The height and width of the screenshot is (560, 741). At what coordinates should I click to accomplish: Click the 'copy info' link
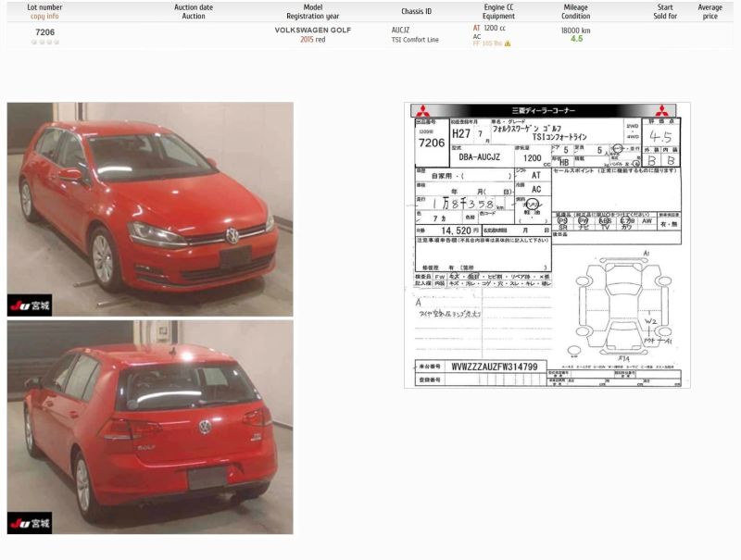point(44,16)
